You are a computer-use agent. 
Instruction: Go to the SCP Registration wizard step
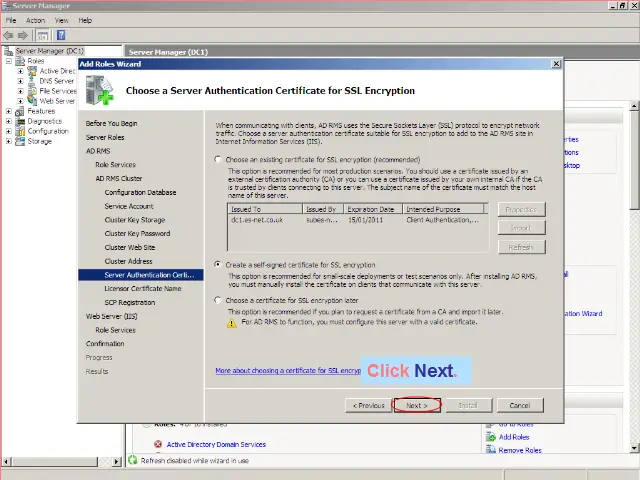pyautogui.click(x=130, y=302)
